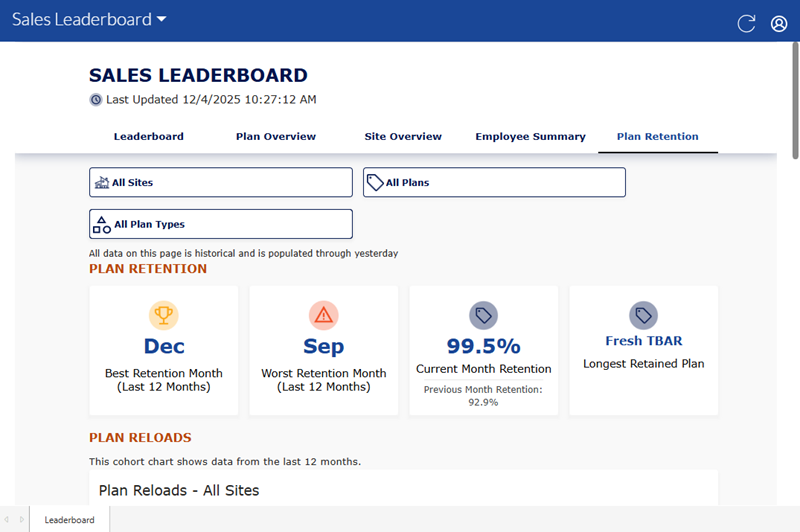
Task: Open the user account profile icon
Action: coord(779,23)
